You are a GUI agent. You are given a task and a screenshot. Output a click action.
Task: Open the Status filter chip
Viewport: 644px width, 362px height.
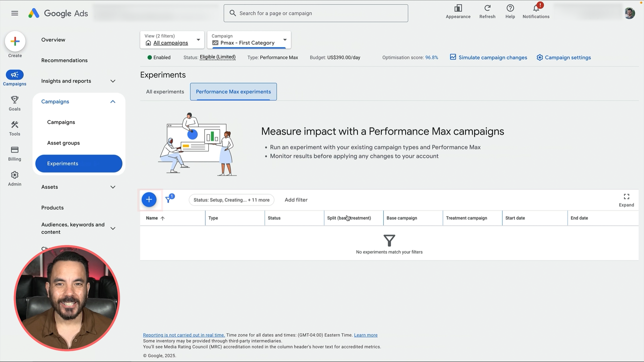231,200
